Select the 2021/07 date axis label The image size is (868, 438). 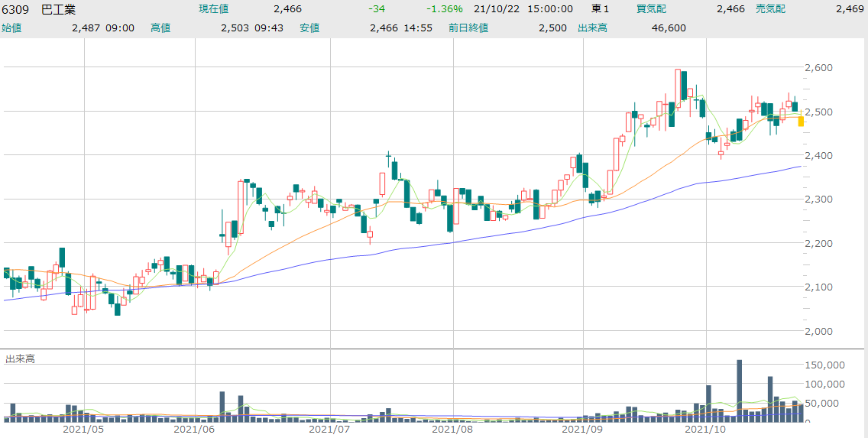(x=329, y=430)
